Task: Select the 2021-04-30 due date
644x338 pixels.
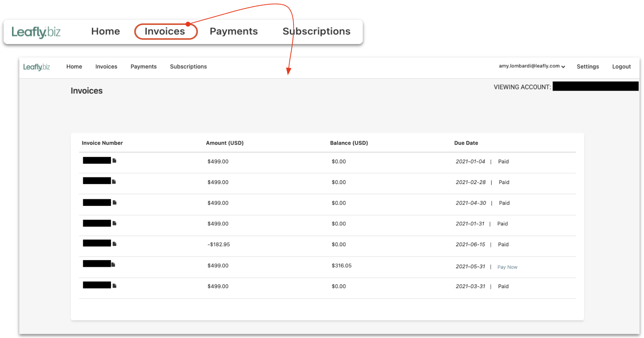Action: tap(471, 203)
